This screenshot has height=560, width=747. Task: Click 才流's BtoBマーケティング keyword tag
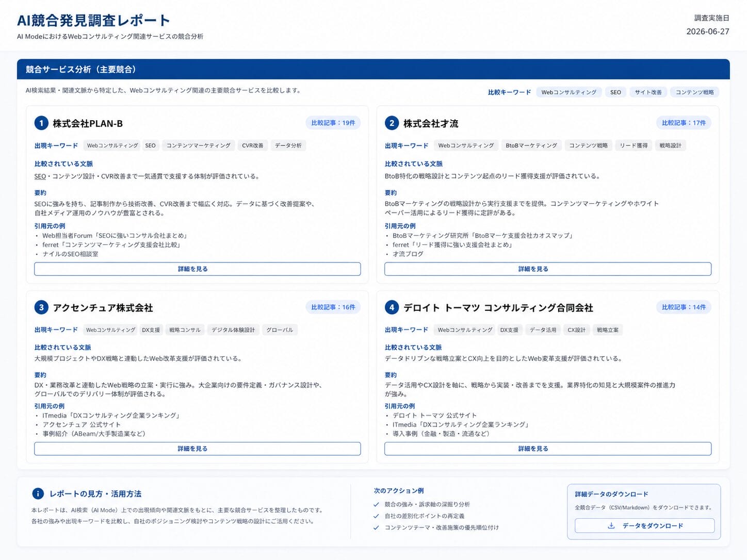531,145
